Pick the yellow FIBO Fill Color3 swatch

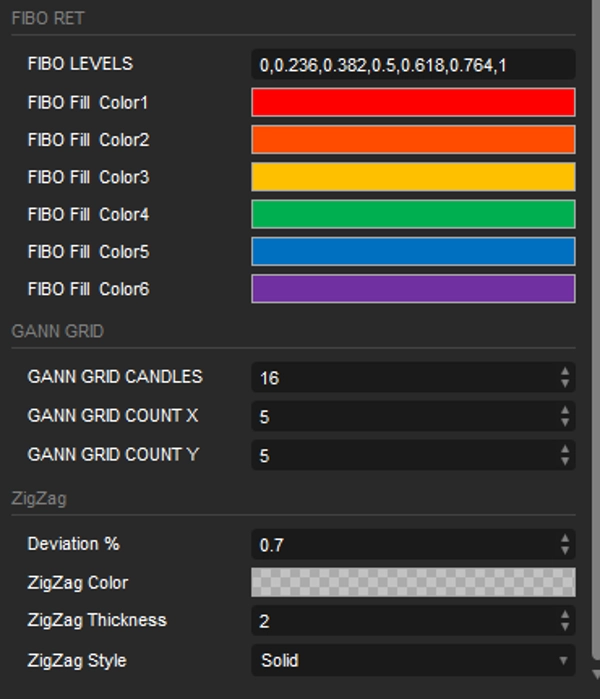[412, 177]
